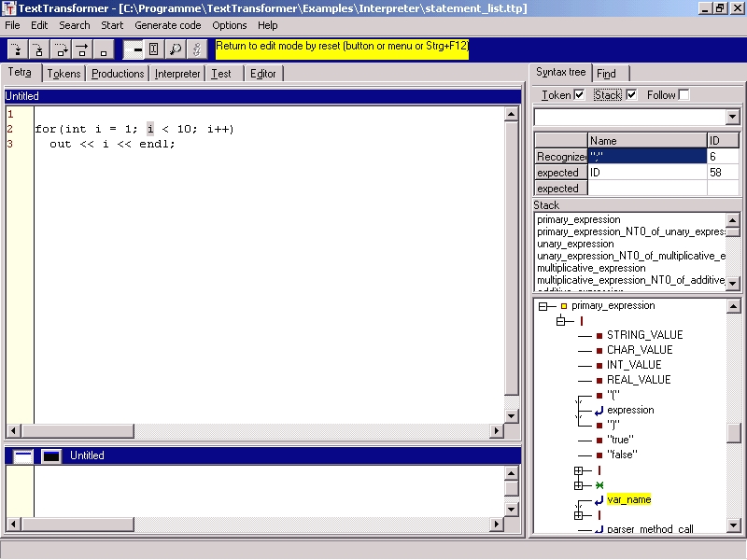Switch to the Productions tab
The height and width of the screenshot is (560, 747).
pos(118,74)
